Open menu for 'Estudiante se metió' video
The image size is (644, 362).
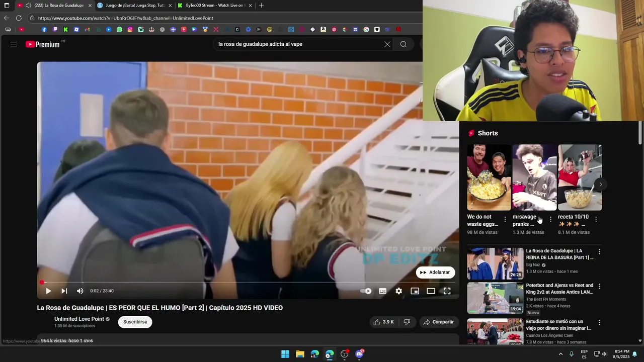tap(599, 322)
